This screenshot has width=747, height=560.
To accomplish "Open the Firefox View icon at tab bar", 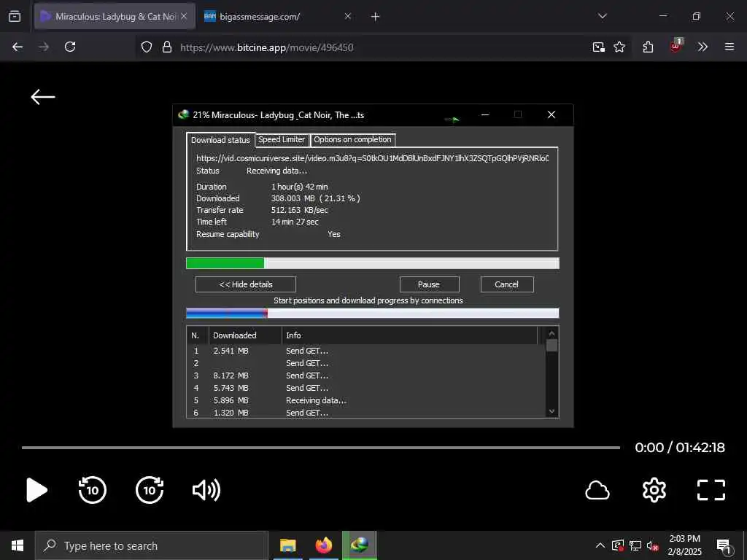I will coord(15,16).
